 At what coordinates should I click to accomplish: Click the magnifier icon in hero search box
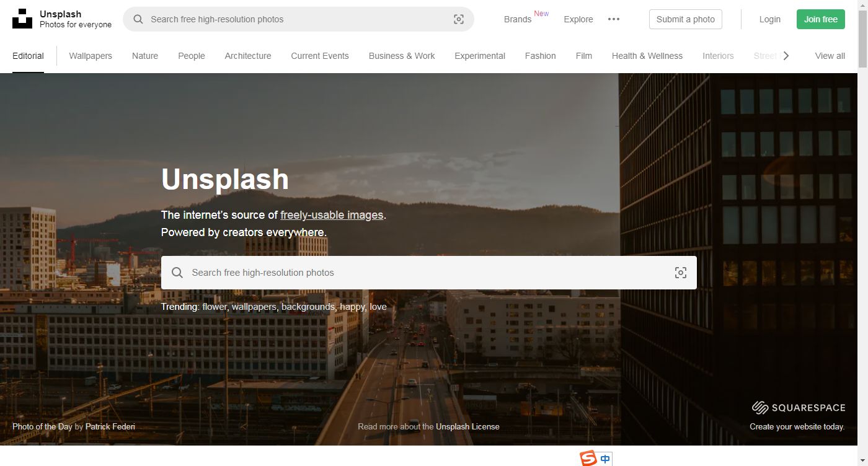[x=177, y=273]
